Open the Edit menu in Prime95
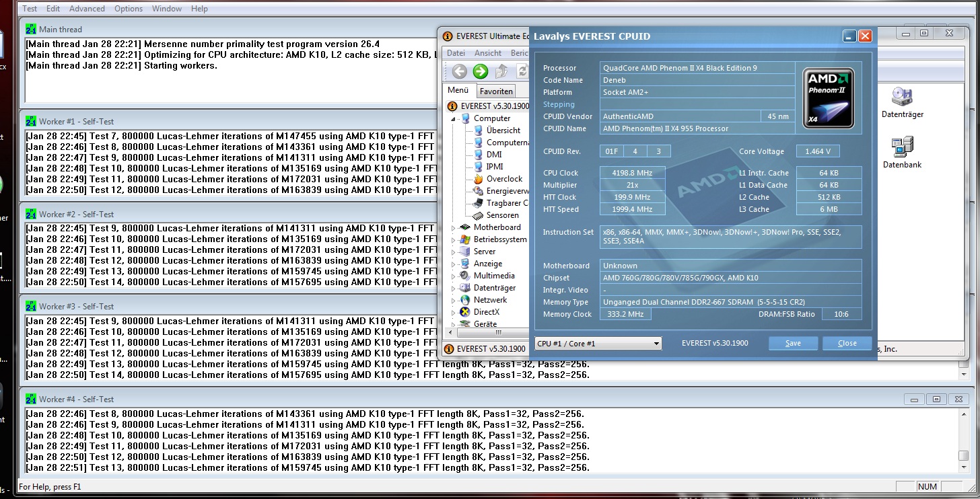This screenshot has width=980, height=499. point(53,9)
